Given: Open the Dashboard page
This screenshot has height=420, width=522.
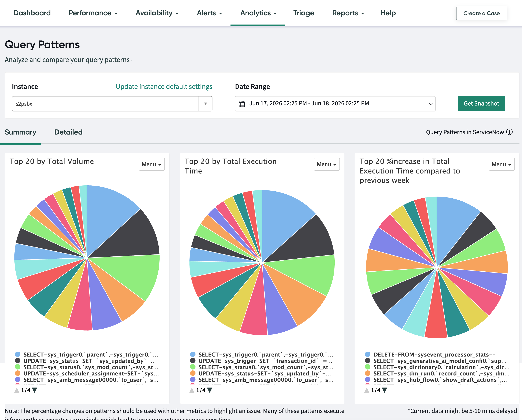Looking at the screenshot, I should tap(32, 13).
